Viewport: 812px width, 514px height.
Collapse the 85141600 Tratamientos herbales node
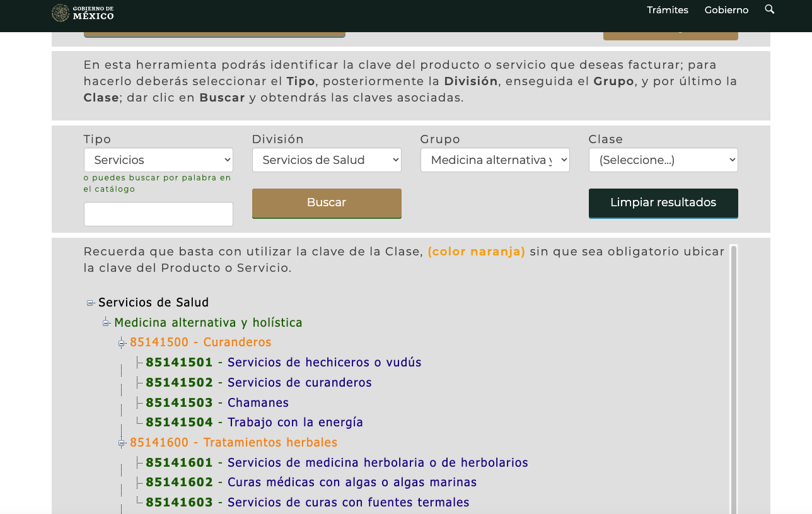122,443
